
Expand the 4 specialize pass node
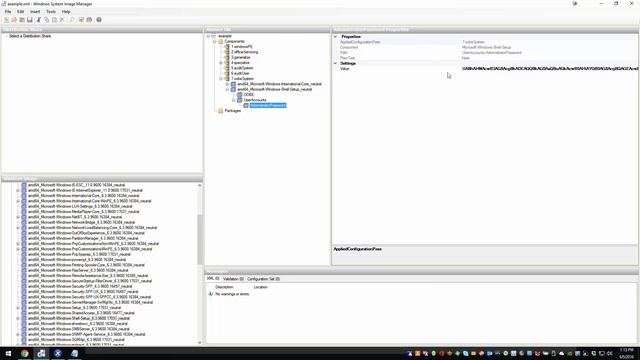(x=221, y=63)
